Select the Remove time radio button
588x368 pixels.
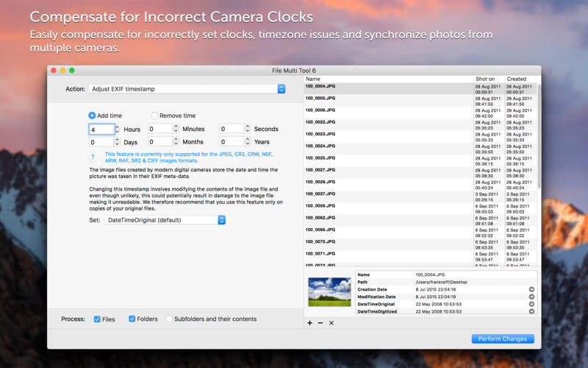click(154, 116)
